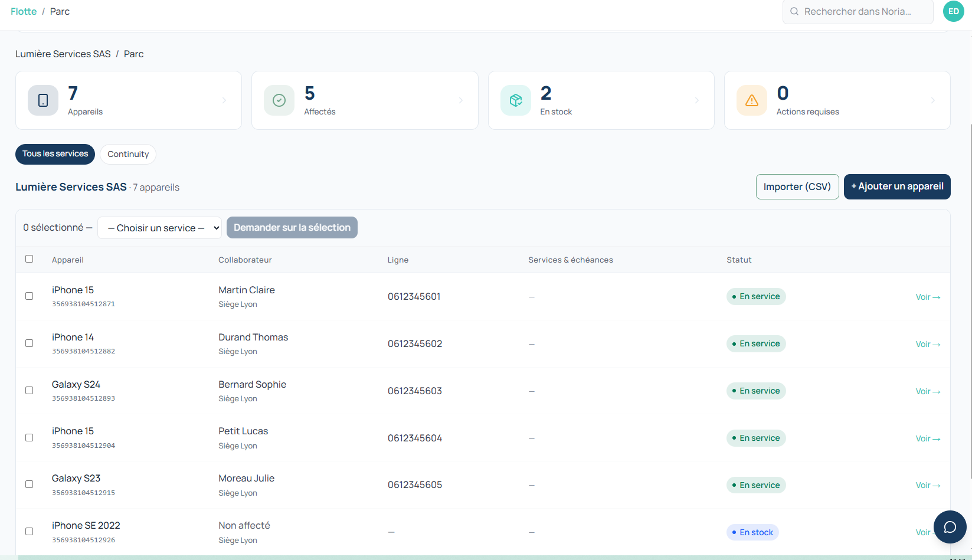Image resolution: width=972 pixels, height=560 pixels.
Task: Open Voir link for Martin Claire
Action: pos(928,297)
